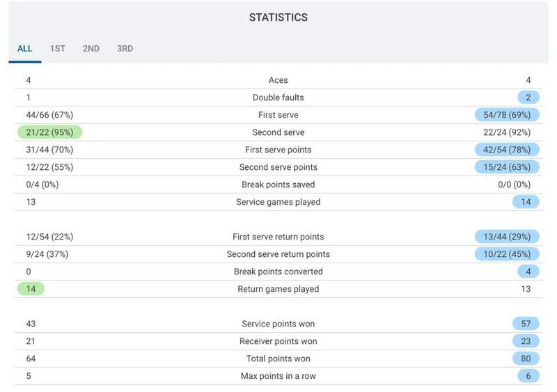Click the blue 54/78 (69%) first serve badge
Viewport: 557px width, 392px height.
506,115
